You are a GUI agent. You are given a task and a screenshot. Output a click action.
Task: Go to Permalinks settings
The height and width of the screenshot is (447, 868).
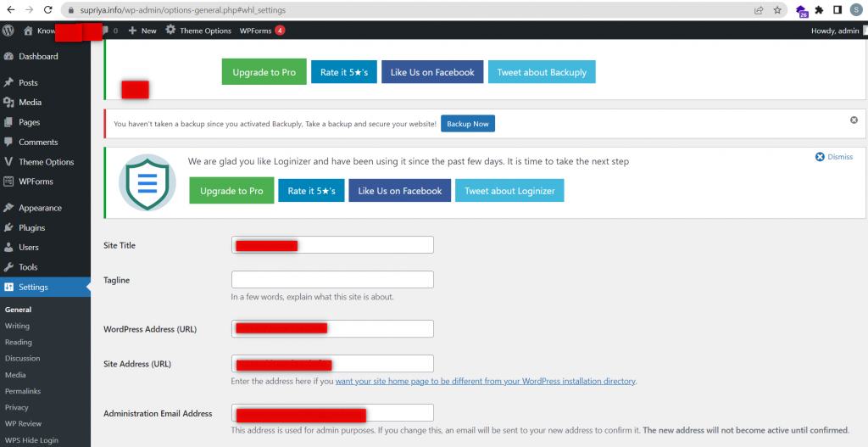[x=23, y=391]
